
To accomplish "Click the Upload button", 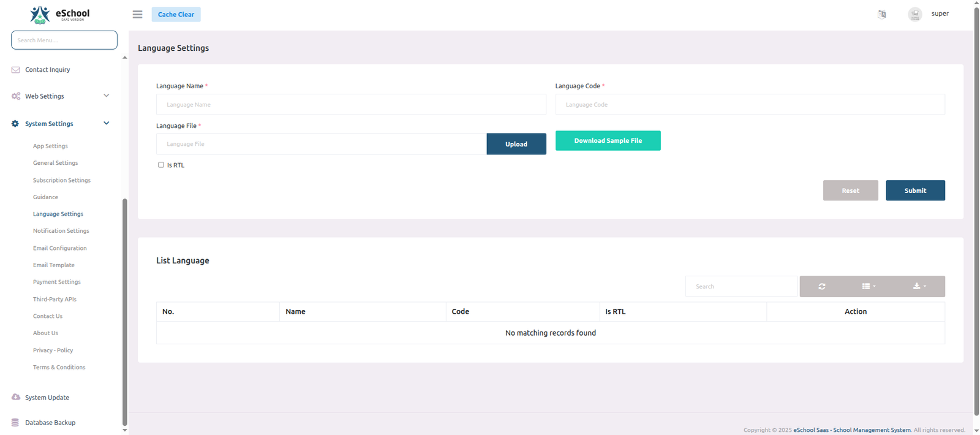I will [516, 144].
